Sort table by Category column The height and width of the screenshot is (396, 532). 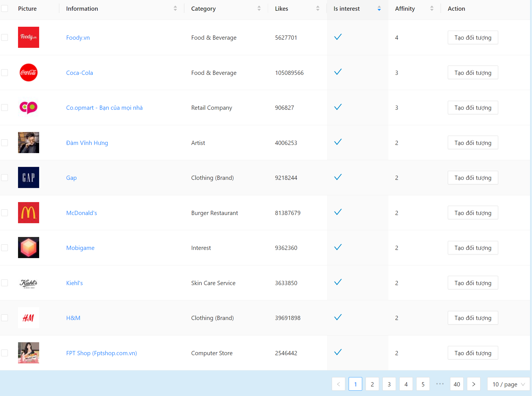[259, 8]
